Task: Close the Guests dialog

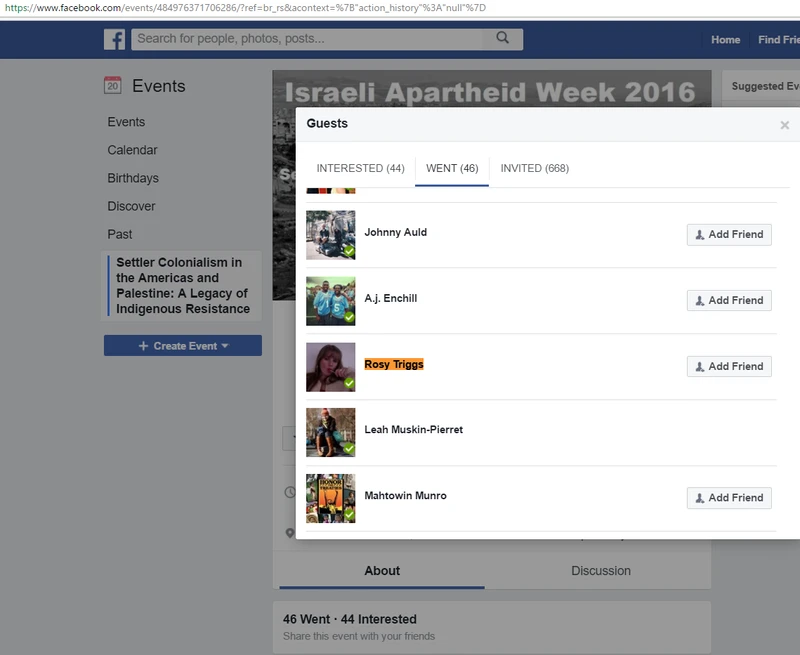Action: (x=785, y=125)
